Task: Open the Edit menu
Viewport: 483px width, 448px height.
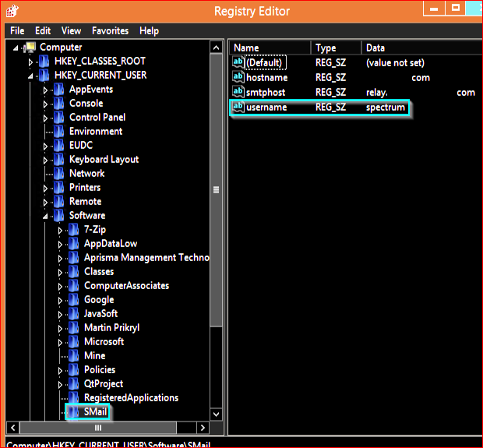Action: click(x=43, y=30)
